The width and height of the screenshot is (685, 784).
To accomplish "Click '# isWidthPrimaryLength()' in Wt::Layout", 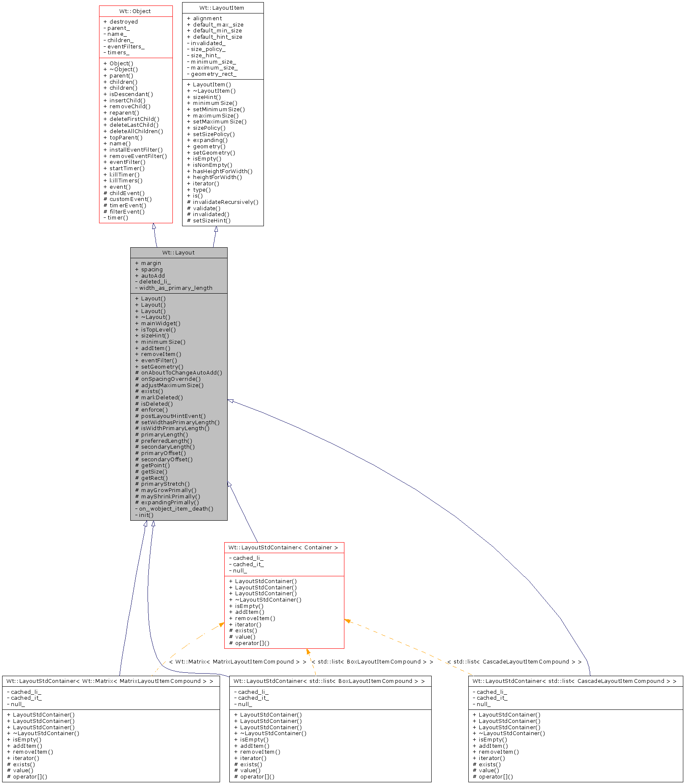I will click(172, 428).
